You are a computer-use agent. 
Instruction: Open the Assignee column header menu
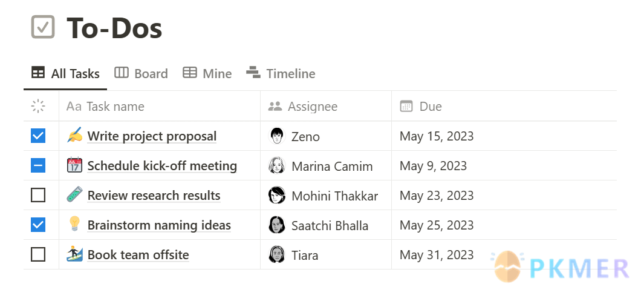pos(326,106)
